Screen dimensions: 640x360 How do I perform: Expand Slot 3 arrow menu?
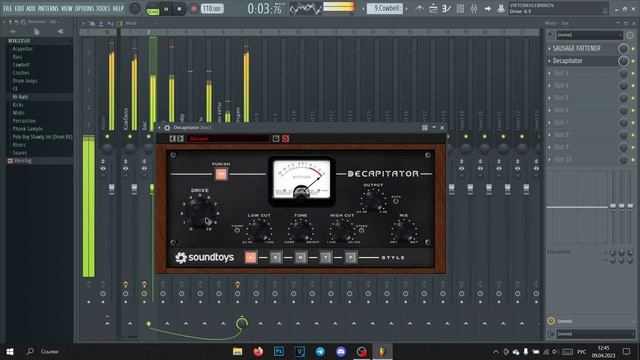click(549, 73)
